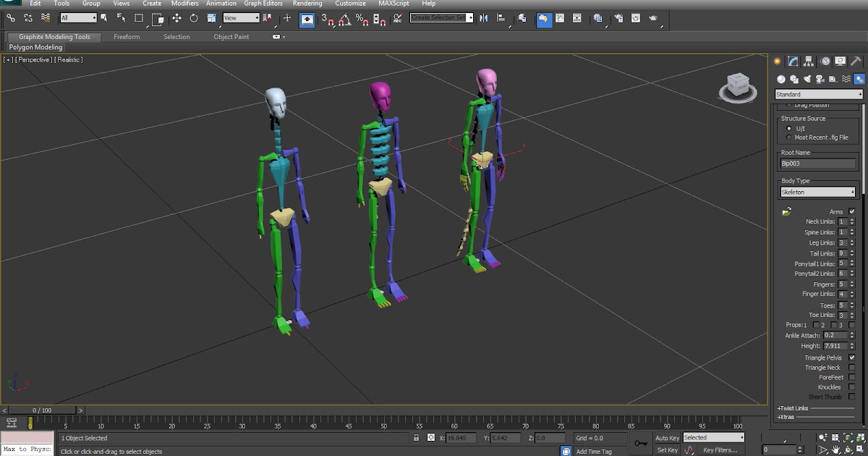Expand the Twist Links rollout
868x456 pixels.
pos(793,408)
